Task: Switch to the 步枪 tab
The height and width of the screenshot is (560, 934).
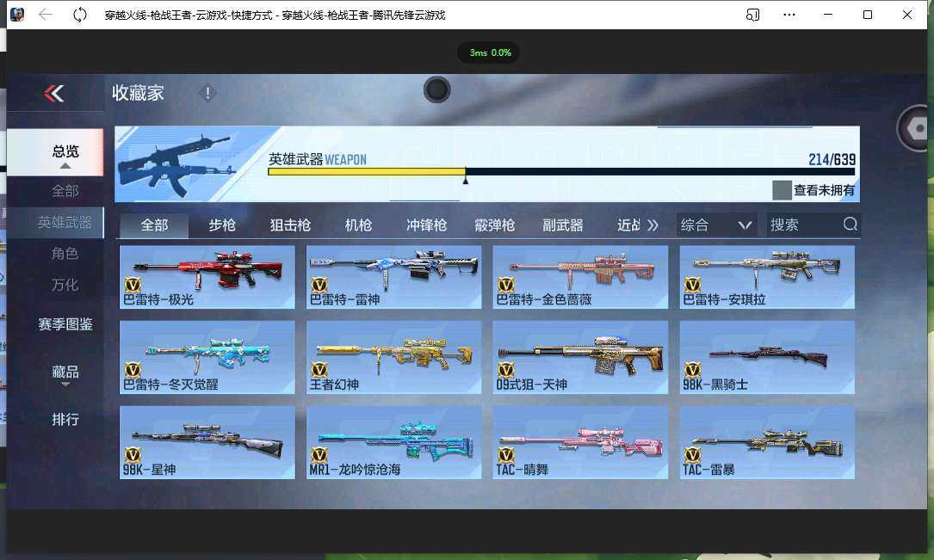Action: click(222, 225)
